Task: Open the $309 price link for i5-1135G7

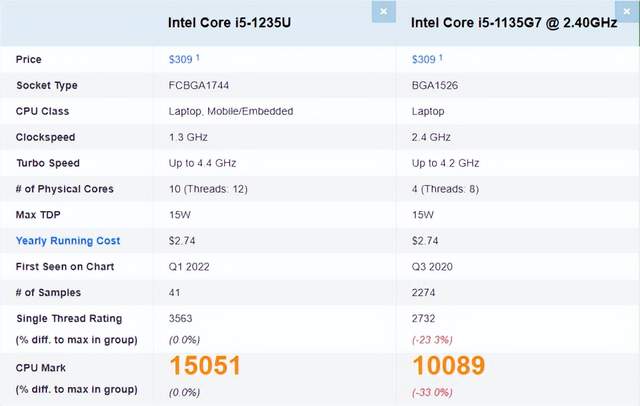Action: 424,60
